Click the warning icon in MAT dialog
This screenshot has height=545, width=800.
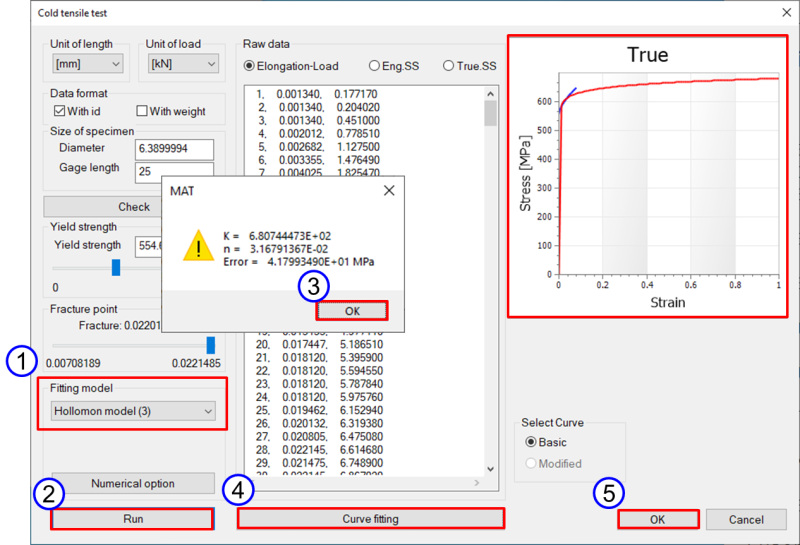pyautogui.click(x=197, y=247)
